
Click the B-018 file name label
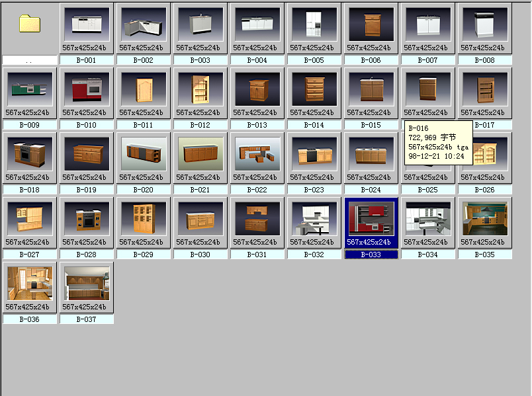[30, 190]
